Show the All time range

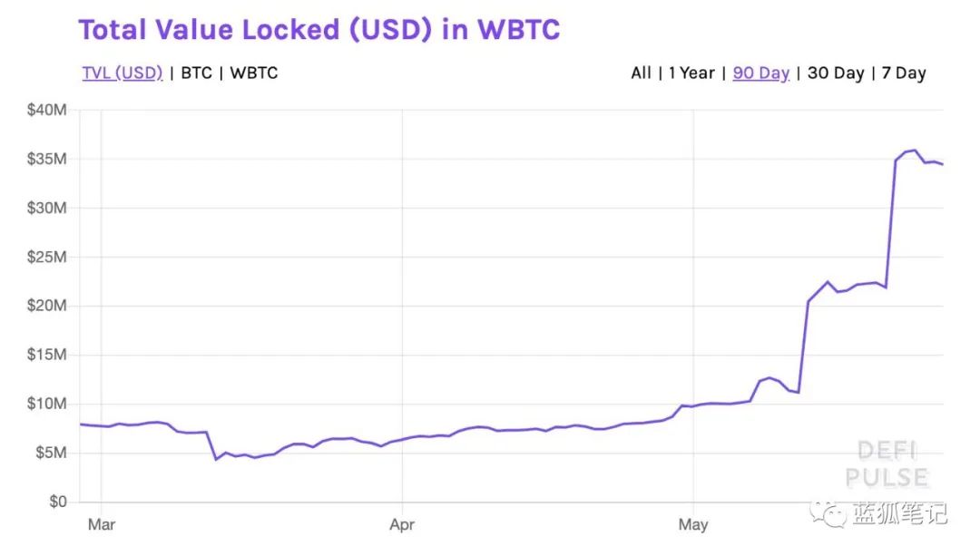coord(641,73)
